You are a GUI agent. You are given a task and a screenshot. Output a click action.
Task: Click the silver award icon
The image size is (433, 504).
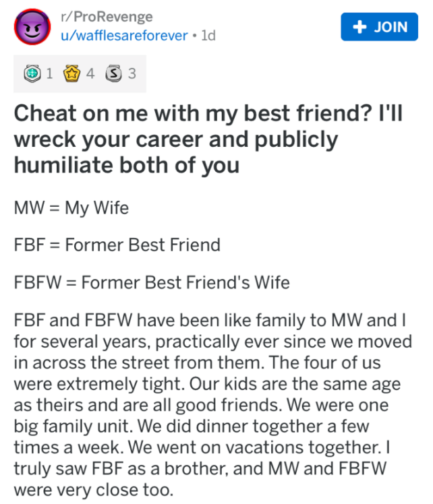pyautogui.click(x=113, y=73)
